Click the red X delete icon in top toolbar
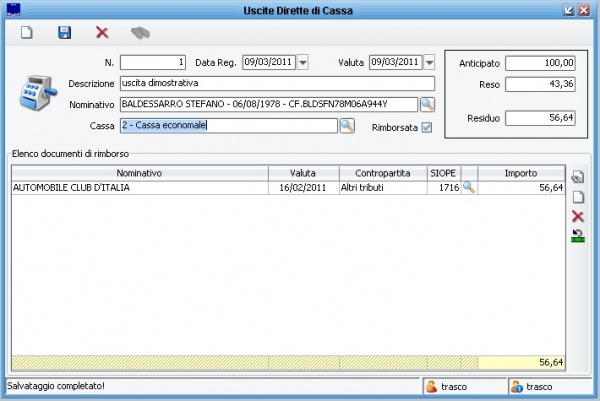The height and width of the screenshot is (401, 600). [101, 33]
